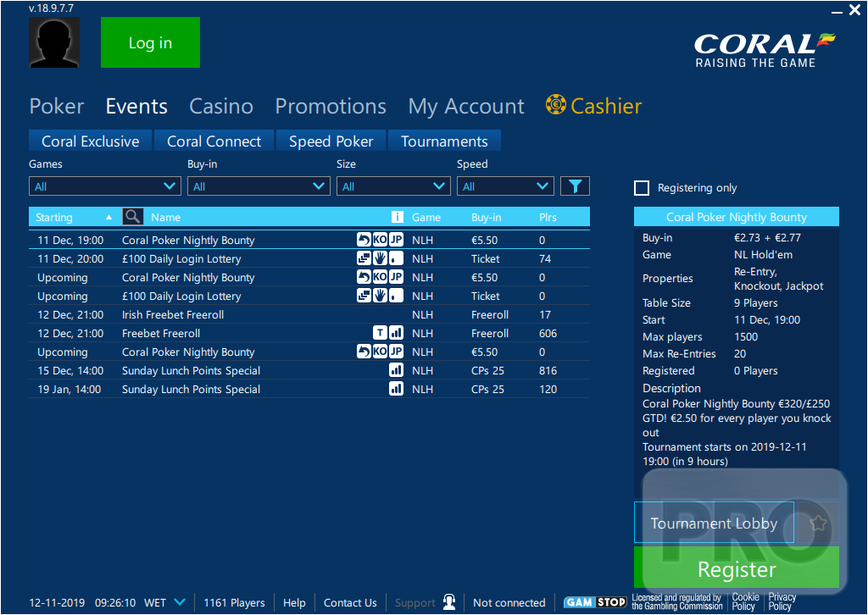Sort by the Plrs column header
Viewport: 868px width, 615px height.
548,218
